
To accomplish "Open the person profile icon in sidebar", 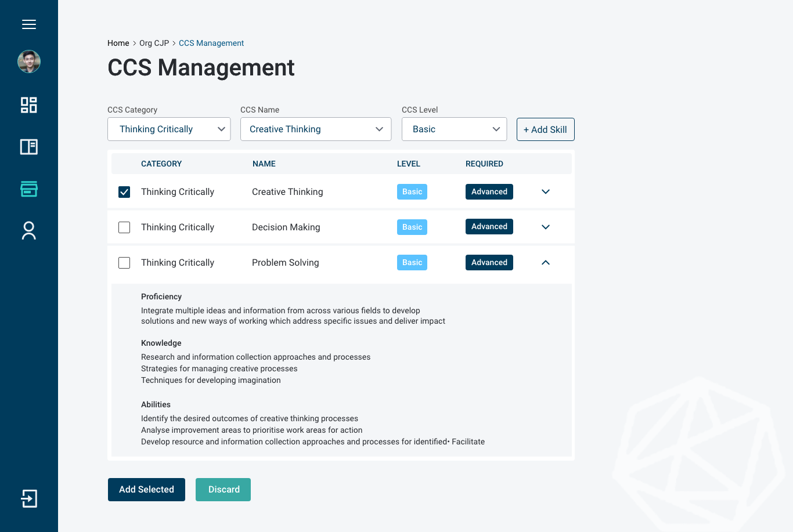I will [29, 230].
